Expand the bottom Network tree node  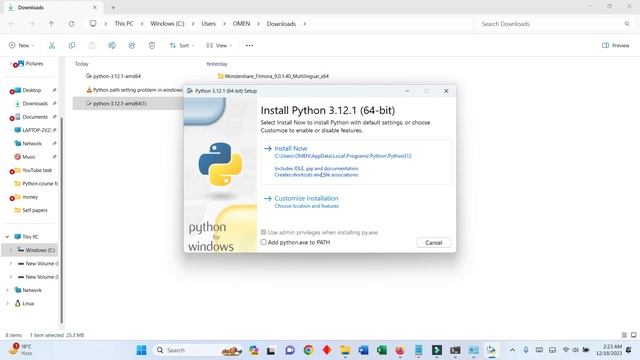click(7, 290)
